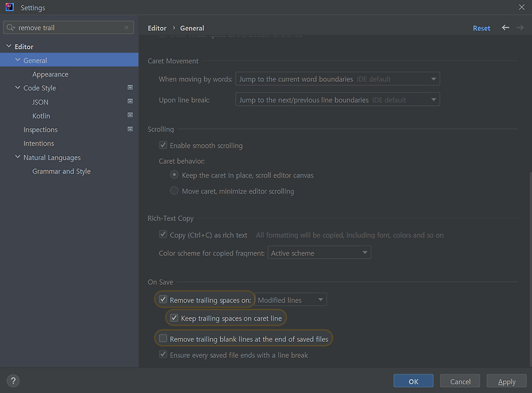The image size is (532, 393).
Task: Open the Modified lines dropdown
Action: [291, 300]
